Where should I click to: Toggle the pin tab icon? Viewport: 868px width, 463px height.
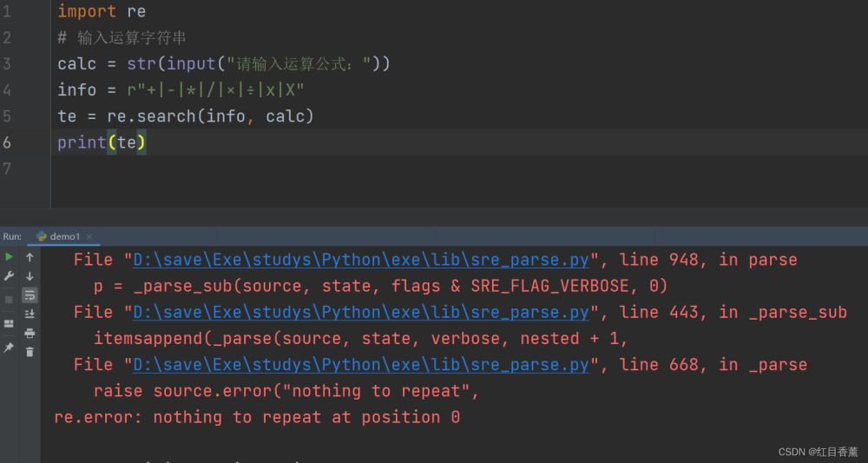[9, 347]
